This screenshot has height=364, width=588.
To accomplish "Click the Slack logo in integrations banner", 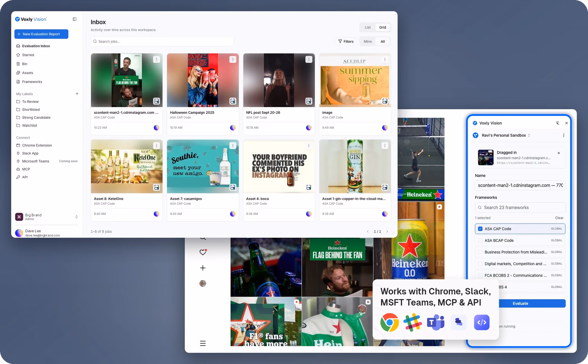I will click(413, 323).
